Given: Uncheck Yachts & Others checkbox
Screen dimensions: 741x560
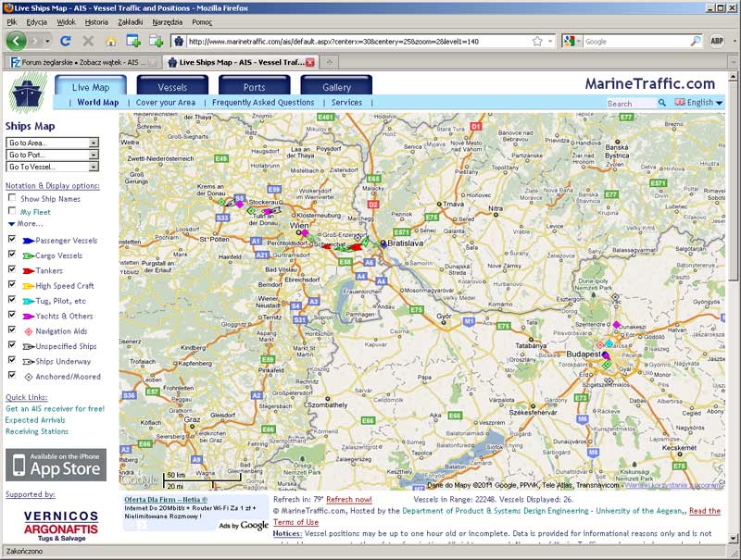Looking at the screenshot, I should pyautogui.click(x=12, y=315).
